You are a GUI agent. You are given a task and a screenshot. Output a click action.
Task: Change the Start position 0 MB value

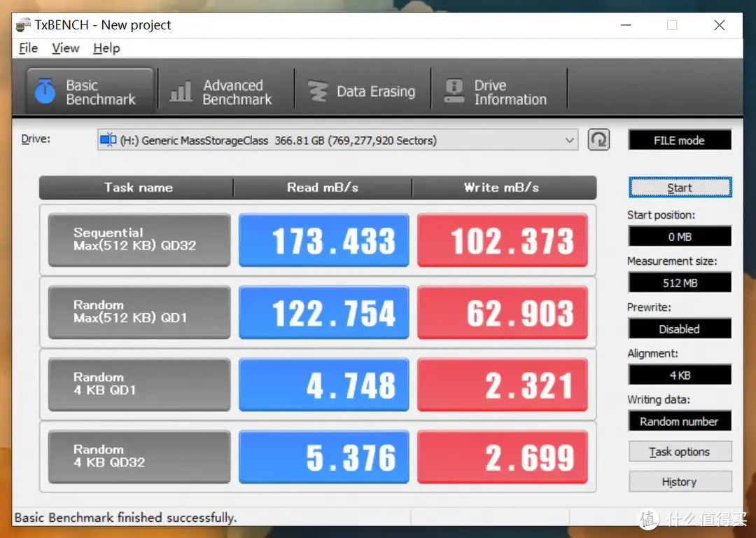coord(680,237)
